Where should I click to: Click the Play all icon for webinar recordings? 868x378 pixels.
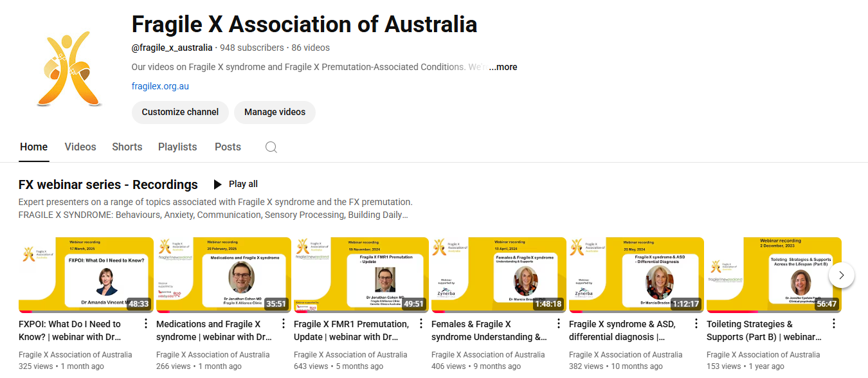coord(217,184)
